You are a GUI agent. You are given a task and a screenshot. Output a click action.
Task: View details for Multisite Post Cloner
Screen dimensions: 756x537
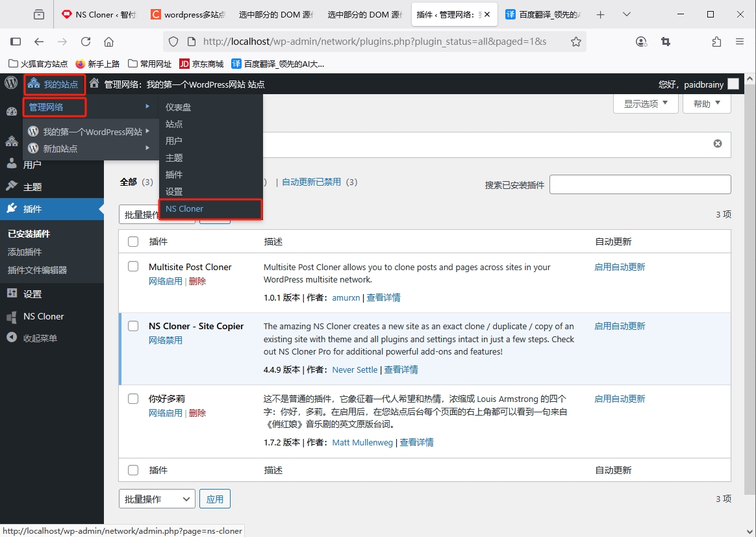click(383, 297)
